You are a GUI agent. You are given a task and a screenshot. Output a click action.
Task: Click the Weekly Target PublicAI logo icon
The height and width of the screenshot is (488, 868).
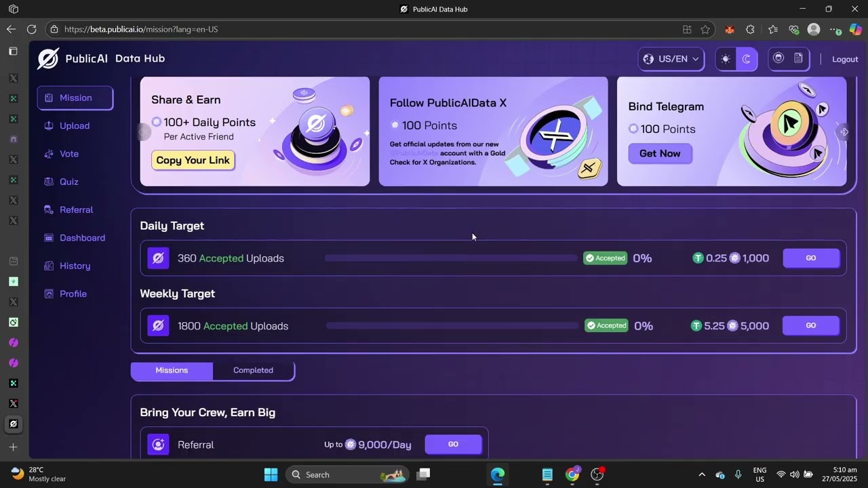(158, 326)
